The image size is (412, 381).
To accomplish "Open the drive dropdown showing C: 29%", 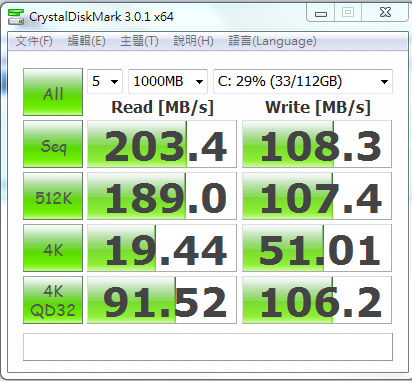I will coord(303,81).
